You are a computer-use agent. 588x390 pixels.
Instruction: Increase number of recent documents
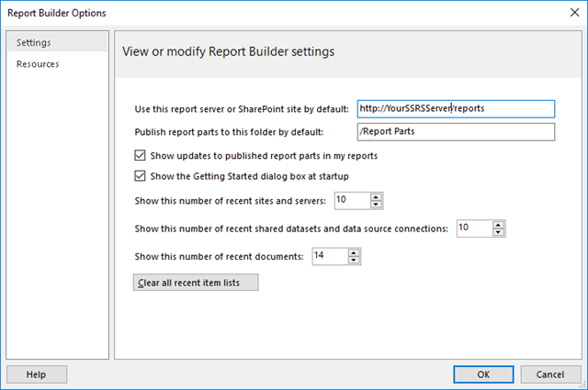click(x=354, y=253)
